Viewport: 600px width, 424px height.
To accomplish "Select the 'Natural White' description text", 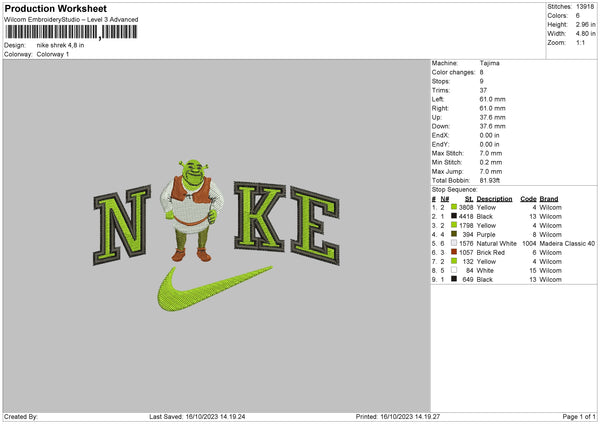I will click(497, 243).
